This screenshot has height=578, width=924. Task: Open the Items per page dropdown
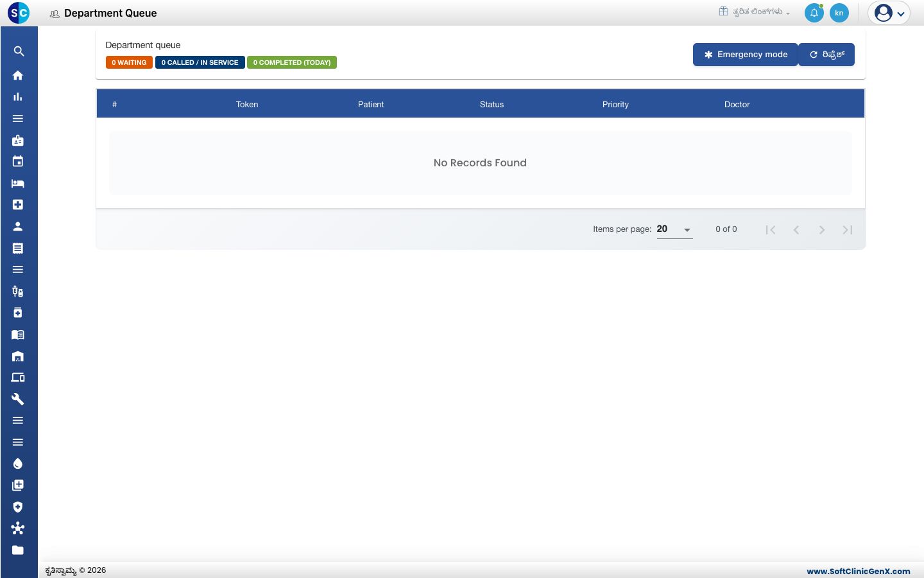pos(674,229)
